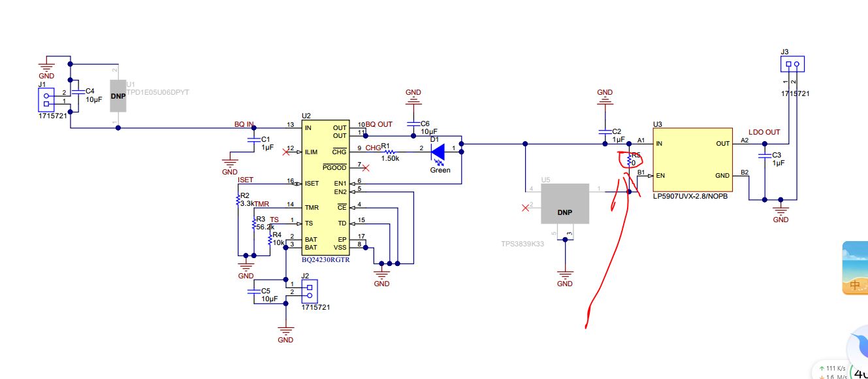Select the LDO OUT net label

(764, 132)
